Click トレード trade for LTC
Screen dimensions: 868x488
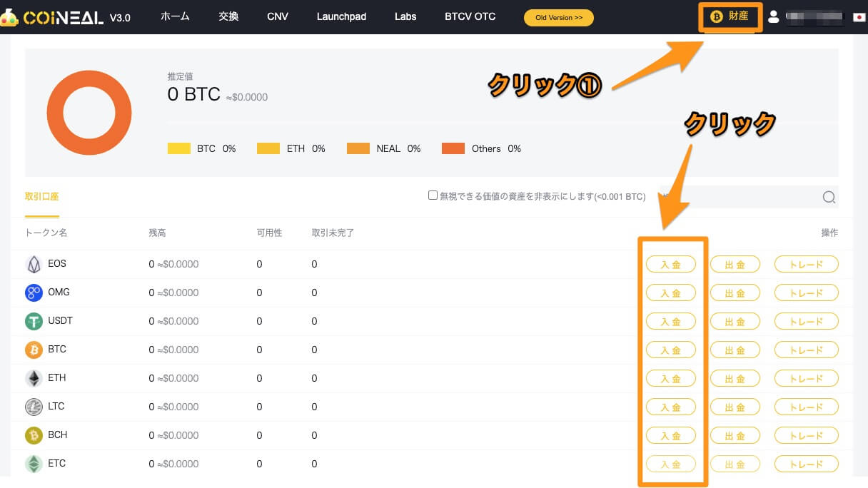coord(807,407)
